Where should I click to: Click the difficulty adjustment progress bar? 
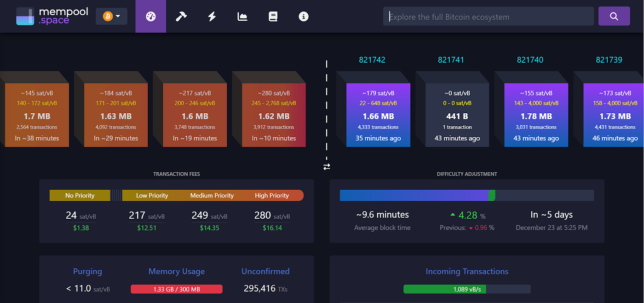point(466,195)
